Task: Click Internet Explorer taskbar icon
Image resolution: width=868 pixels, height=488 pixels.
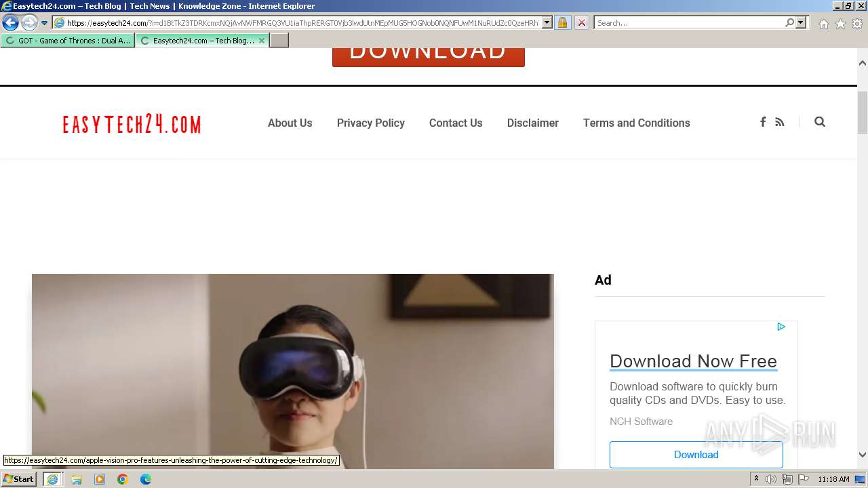Action: coord(52,479)
